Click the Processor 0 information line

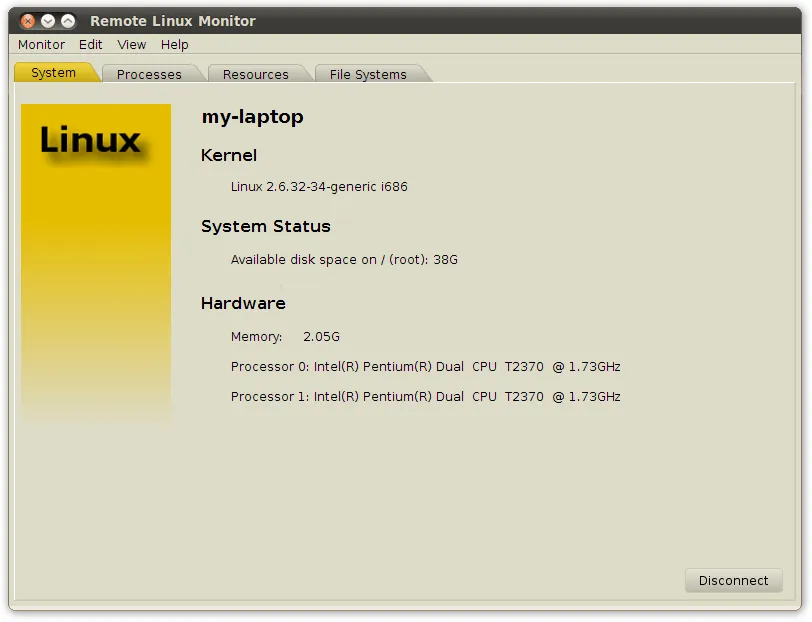point(425,366)
